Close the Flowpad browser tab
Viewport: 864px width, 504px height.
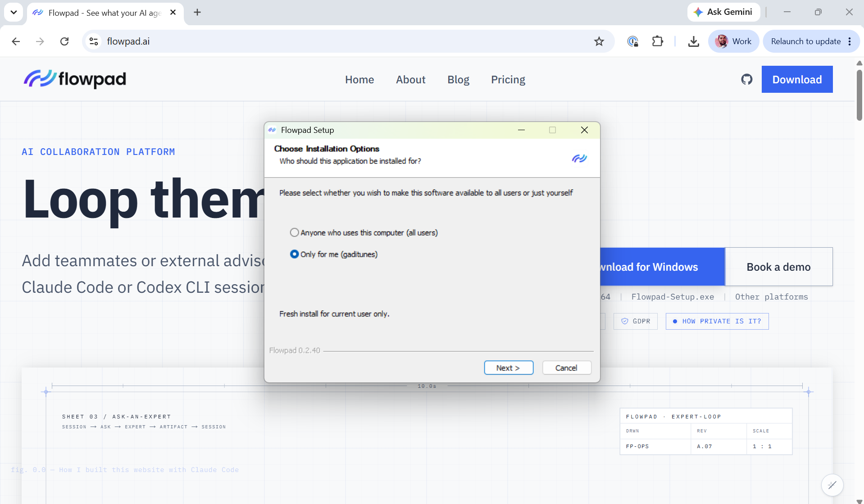click(173, 13)
